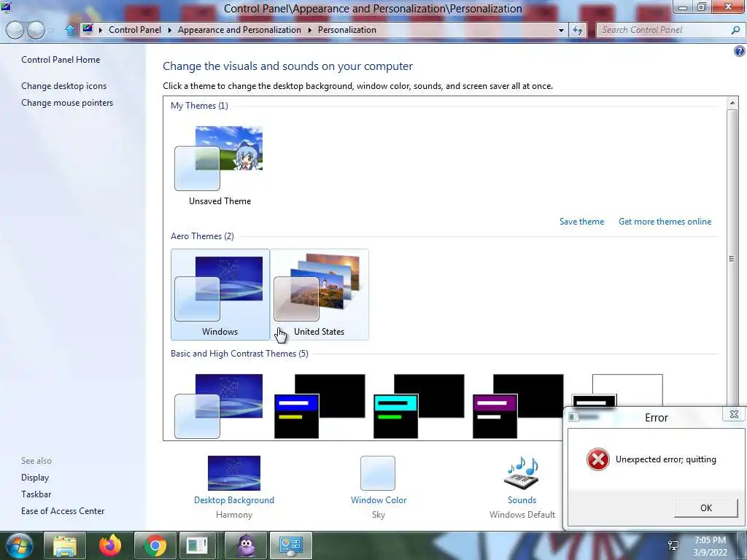Open Desktop Background Harmony settings

[234, 473]
